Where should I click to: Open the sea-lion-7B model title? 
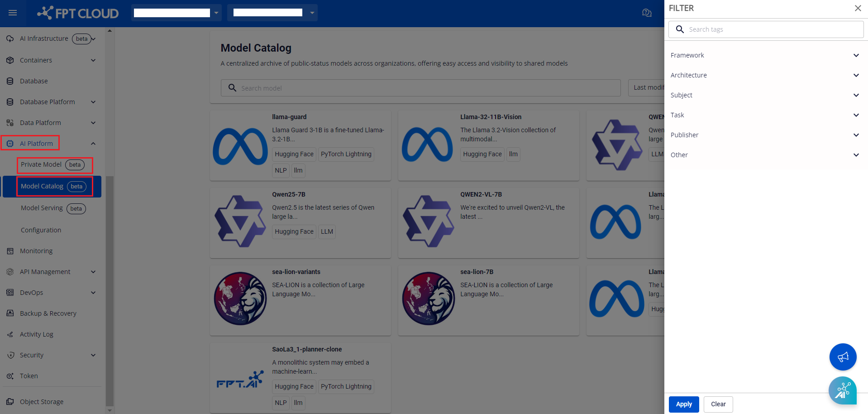pos(477,272)
